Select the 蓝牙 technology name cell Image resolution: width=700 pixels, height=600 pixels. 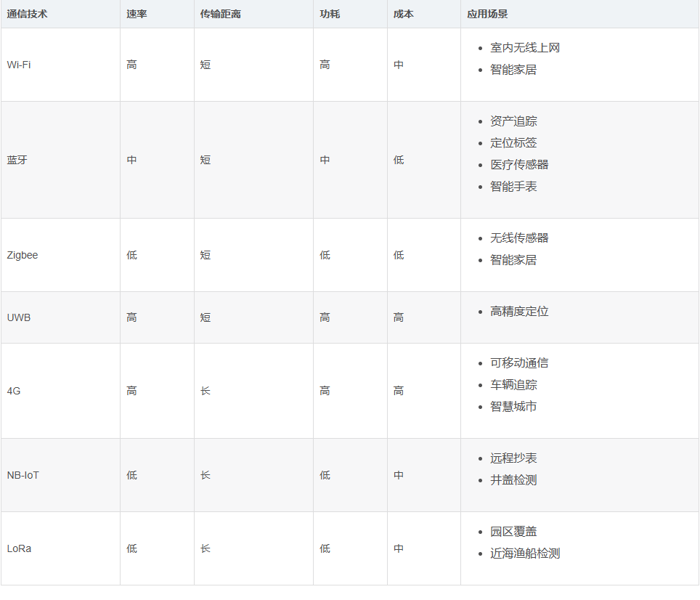tap(17, 160)
